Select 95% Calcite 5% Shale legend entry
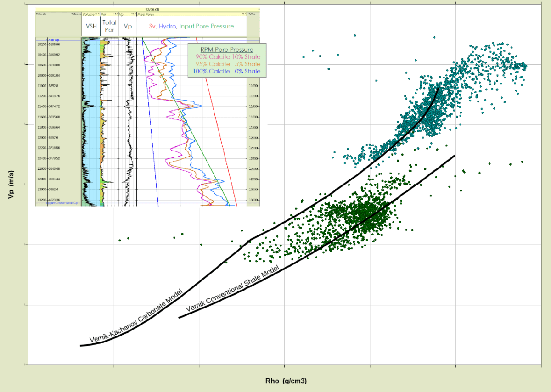 tap(228, 64)
